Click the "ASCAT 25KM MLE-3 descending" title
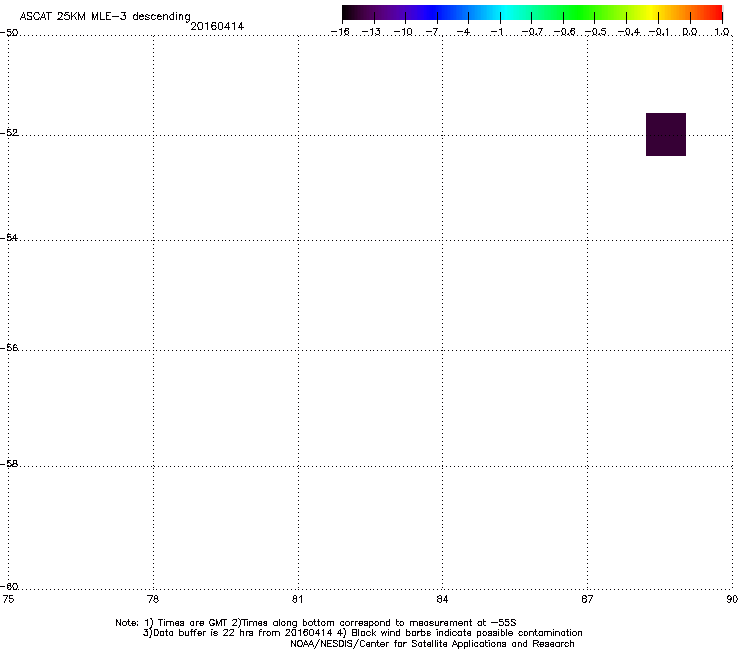 click(x=105, y=16)
